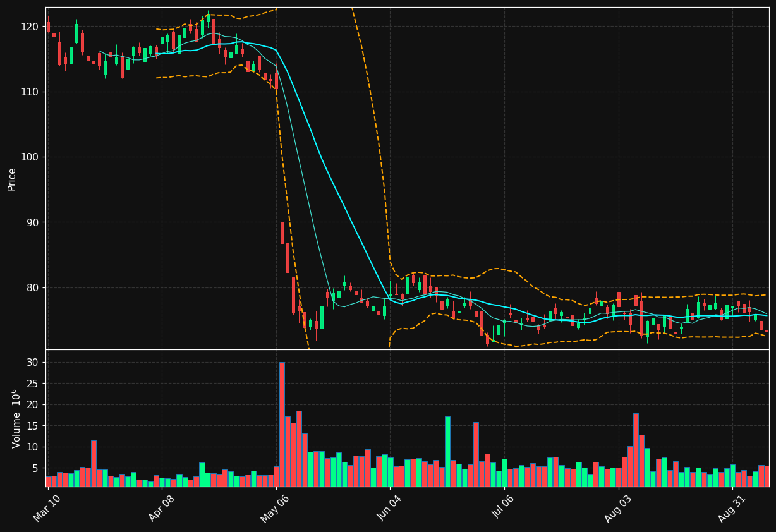Click the Aug 03 date label
This screenshot has height=532, width=776.
[x=618, y=508]
